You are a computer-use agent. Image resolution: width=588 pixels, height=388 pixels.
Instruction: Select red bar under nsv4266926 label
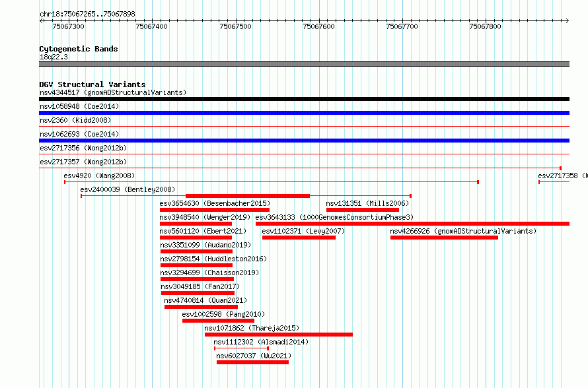[x=445, y=238]
